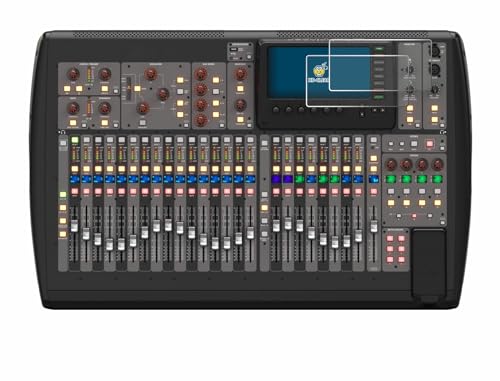Click the Recorder section View button near USB port

(x=249, y=57)
